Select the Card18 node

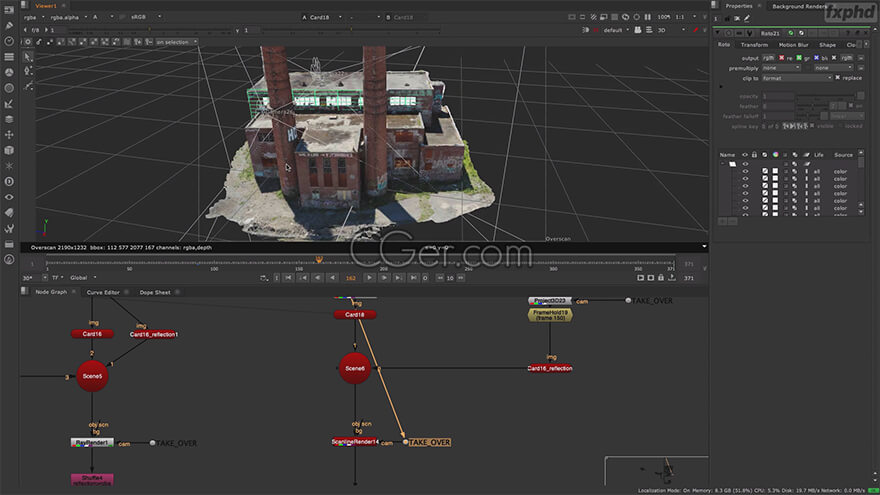[355, 315]
